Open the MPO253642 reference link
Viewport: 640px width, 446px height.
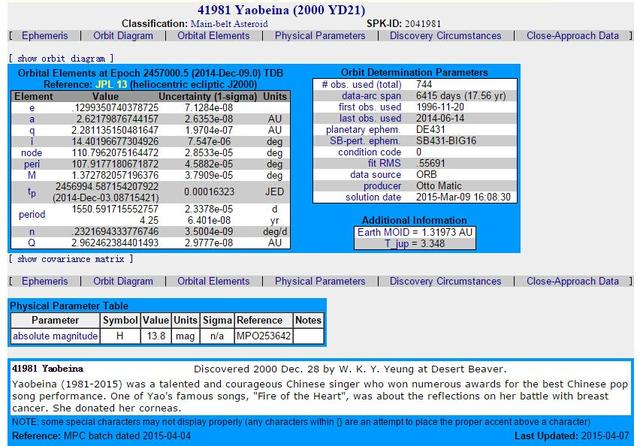[x=263, y=336]
